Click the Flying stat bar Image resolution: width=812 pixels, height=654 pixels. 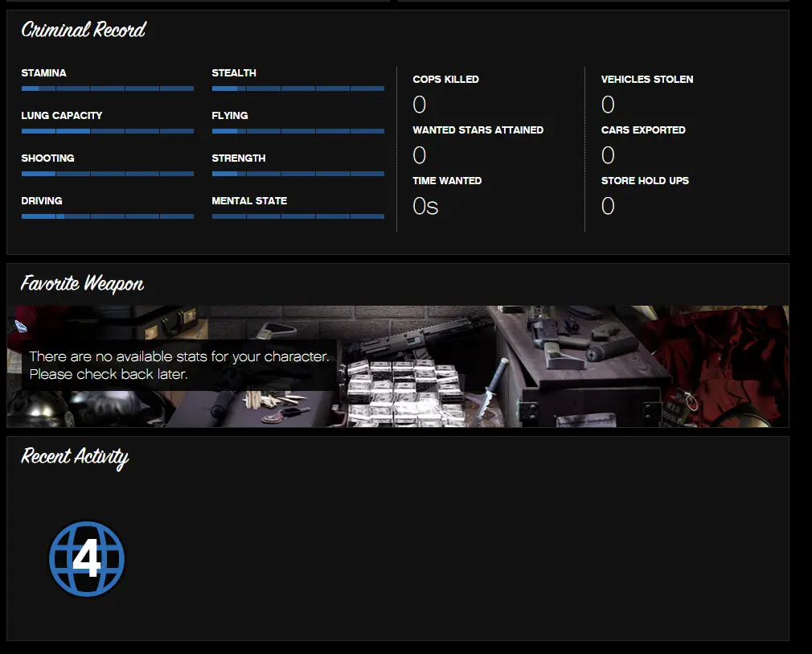(298, 131)
